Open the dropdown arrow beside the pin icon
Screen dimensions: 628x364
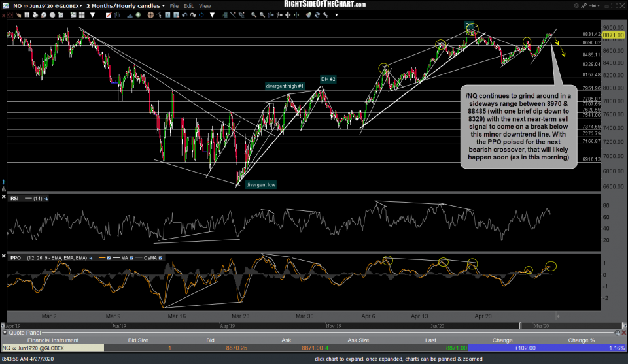point(599,6)
